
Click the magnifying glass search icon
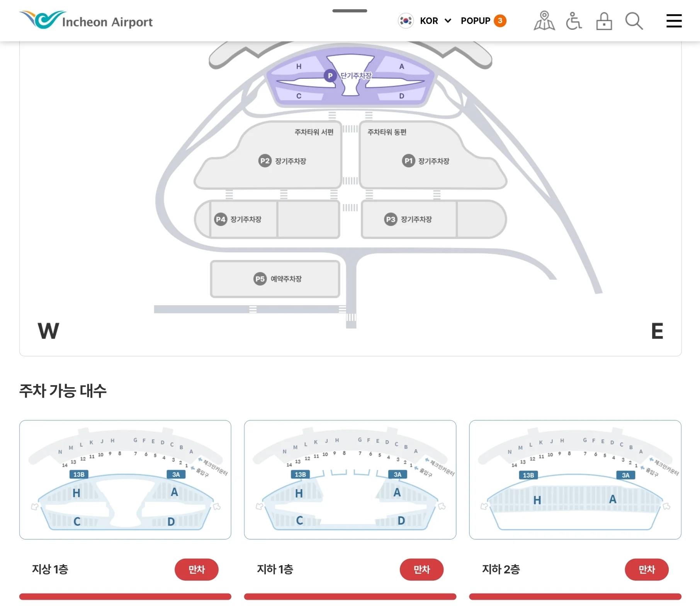point(634,21)
